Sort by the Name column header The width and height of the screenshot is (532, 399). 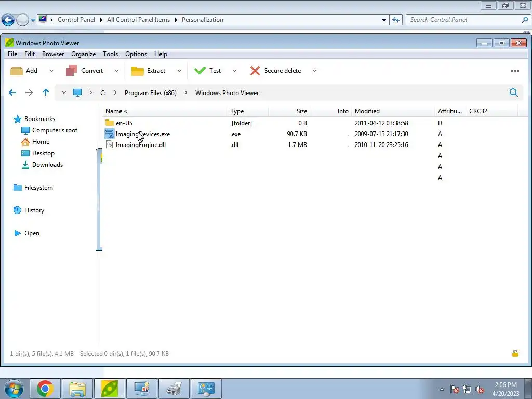(x=165, y=111)
